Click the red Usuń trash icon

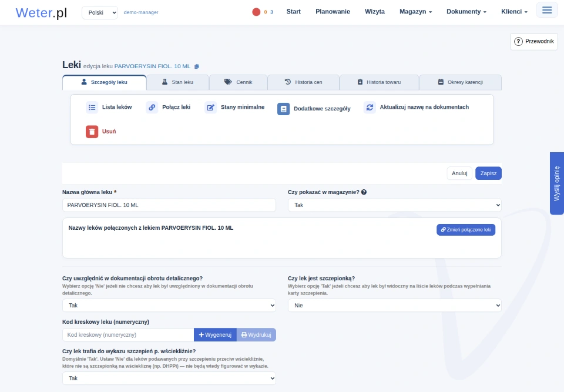click(92, 132)
